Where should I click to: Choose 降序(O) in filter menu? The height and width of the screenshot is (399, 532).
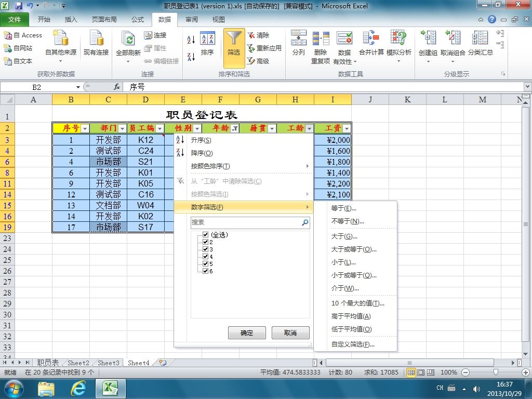[243, 153]
